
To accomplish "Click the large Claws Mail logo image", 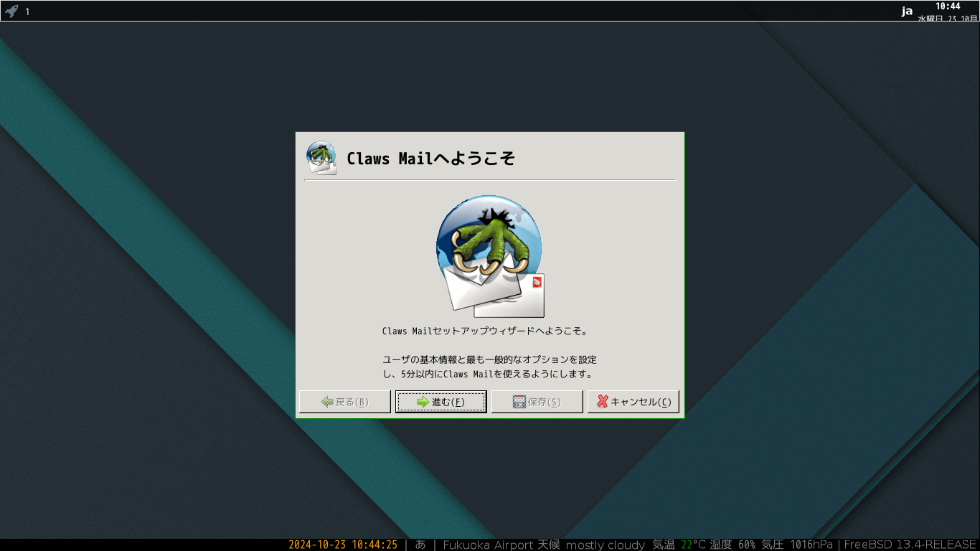I will (x=490, y=257).
